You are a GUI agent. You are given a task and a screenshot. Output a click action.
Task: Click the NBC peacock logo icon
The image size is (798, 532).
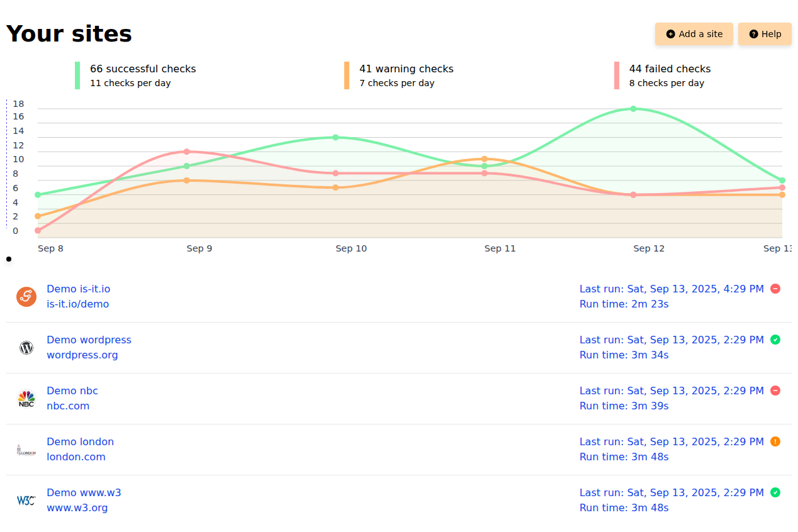click(26, 399)
